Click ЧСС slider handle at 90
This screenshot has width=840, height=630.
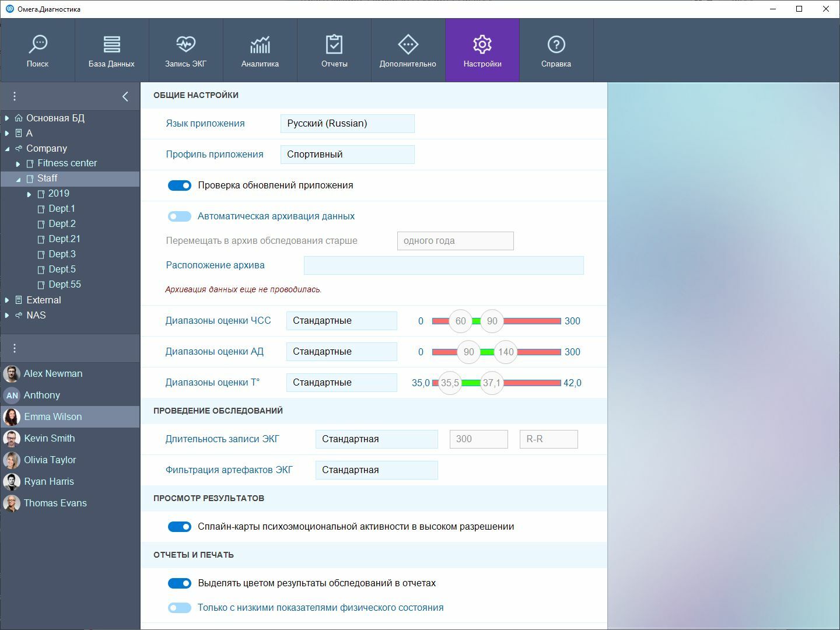[492, 321]
